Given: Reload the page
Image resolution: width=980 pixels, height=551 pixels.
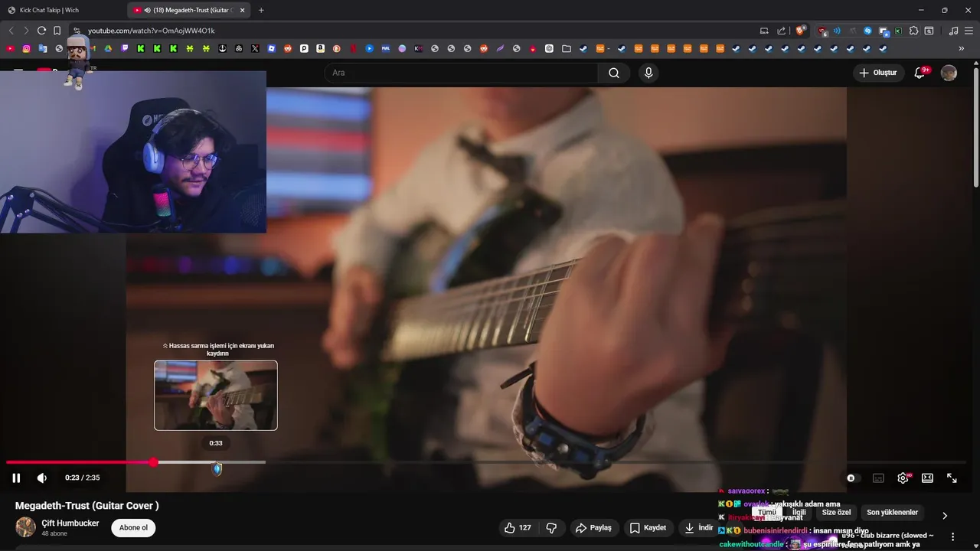Looking at the screenshot, I should (x=41, y=31).
